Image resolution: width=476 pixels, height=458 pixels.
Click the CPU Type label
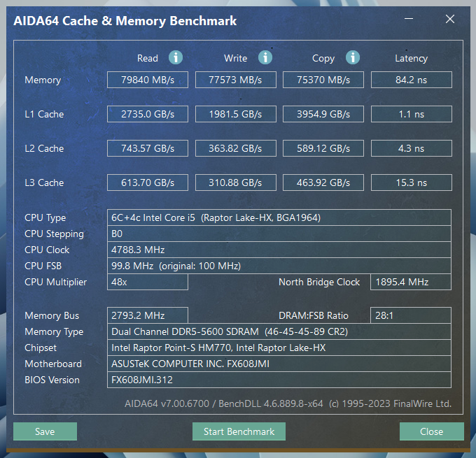coord(45,217)
